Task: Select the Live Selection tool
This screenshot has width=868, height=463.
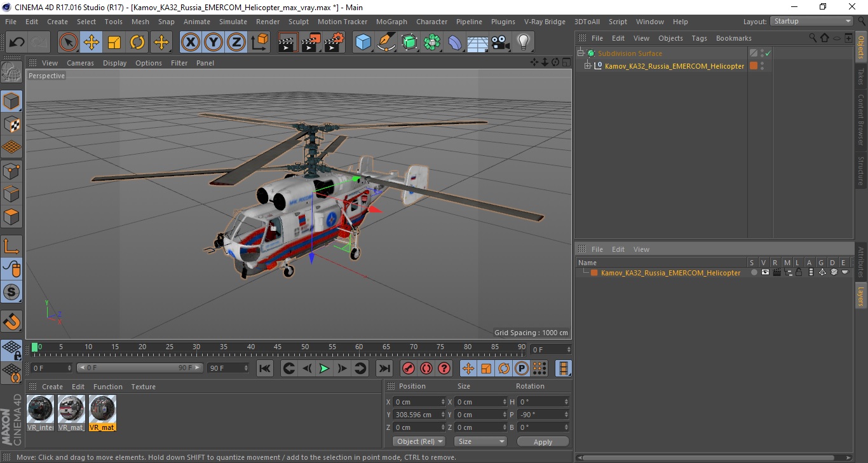Action: coord(69,43)
